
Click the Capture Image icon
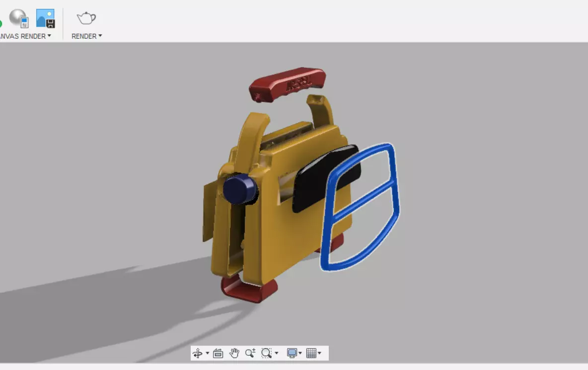pyautogui.click(x=45, y=18)
